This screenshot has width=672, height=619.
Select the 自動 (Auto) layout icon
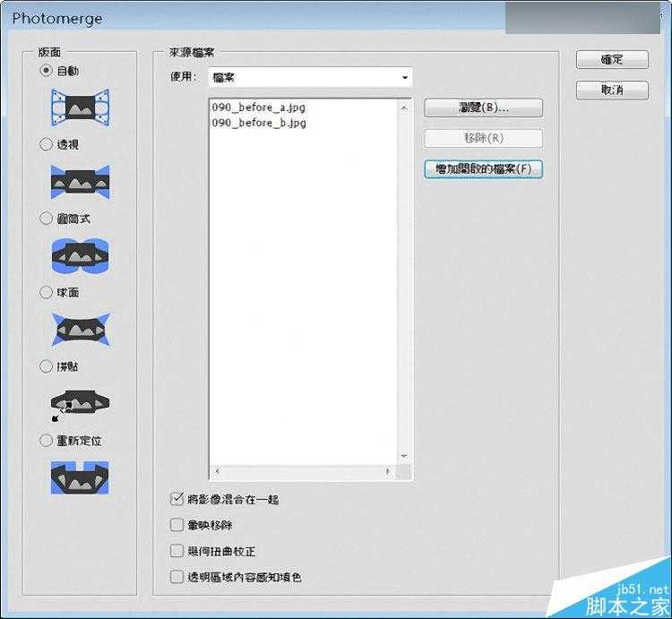[x=80, y=107]
